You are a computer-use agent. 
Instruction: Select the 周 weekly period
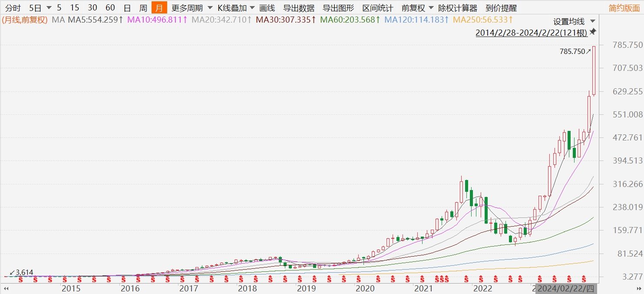143,8
